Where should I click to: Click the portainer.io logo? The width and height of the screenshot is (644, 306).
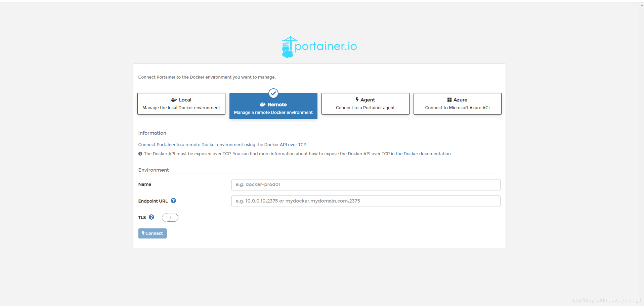tap(319, 47)
